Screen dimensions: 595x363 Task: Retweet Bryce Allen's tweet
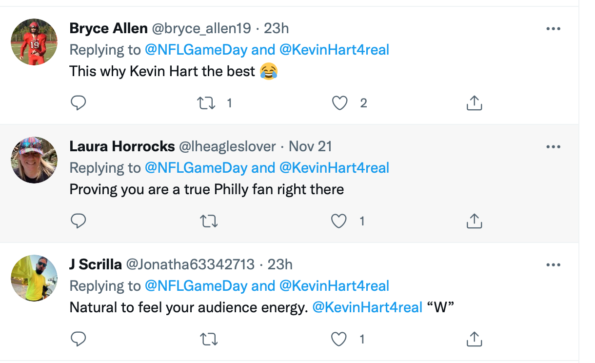[206, 103]
